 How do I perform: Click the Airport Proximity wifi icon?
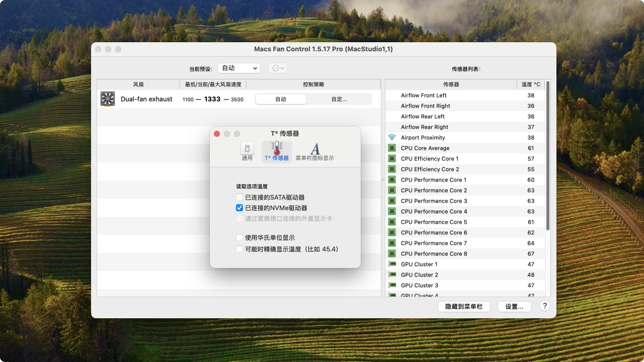392,138
